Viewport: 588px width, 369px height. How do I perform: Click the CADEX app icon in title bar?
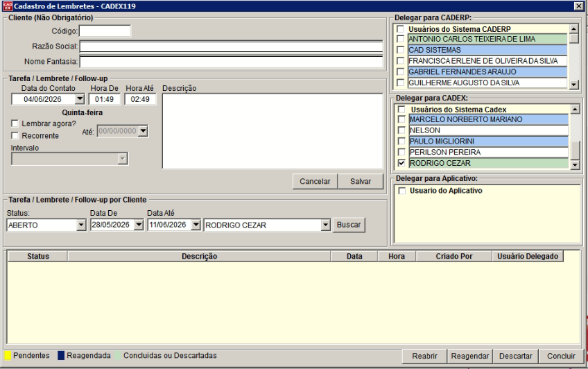click(8, 6)
